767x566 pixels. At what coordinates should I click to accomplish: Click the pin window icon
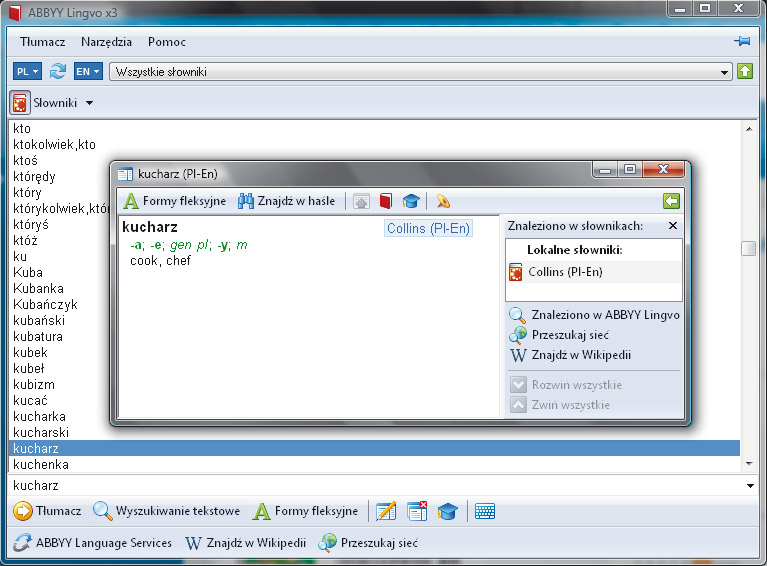click(741, 42)
